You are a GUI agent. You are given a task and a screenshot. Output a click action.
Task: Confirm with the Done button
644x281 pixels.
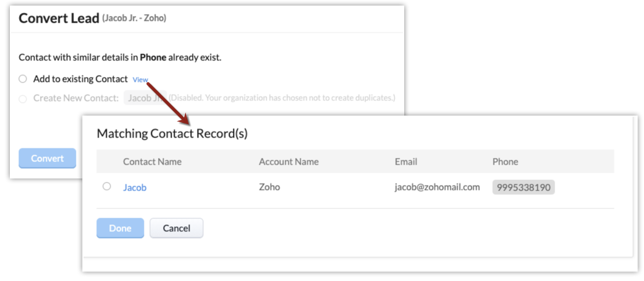[x=120, y=228]
